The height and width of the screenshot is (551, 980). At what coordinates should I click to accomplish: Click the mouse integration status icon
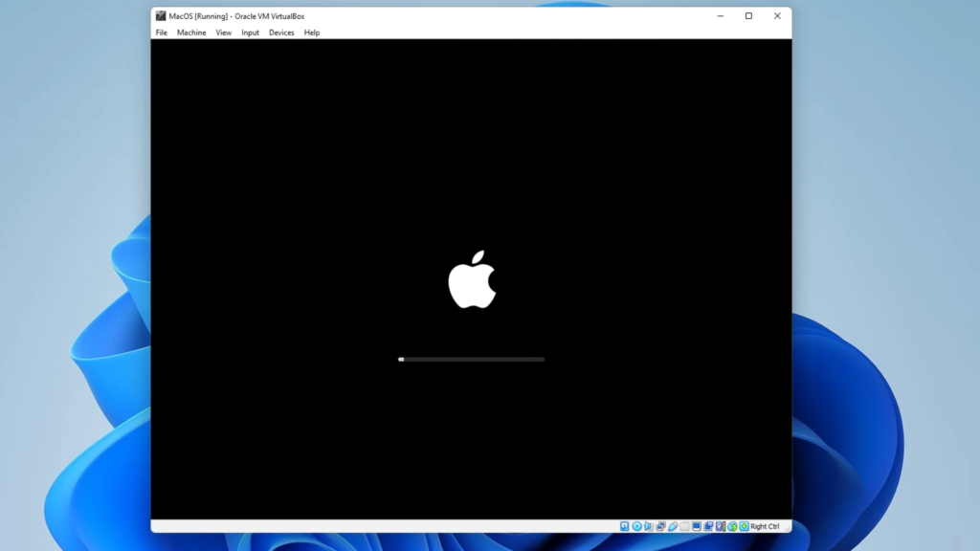pos(732,527)
